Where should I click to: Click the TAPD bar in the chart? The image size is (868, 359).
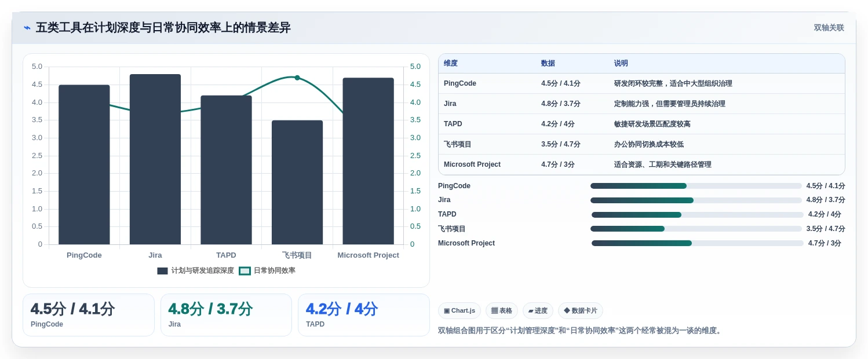click(x=226, y=170)
